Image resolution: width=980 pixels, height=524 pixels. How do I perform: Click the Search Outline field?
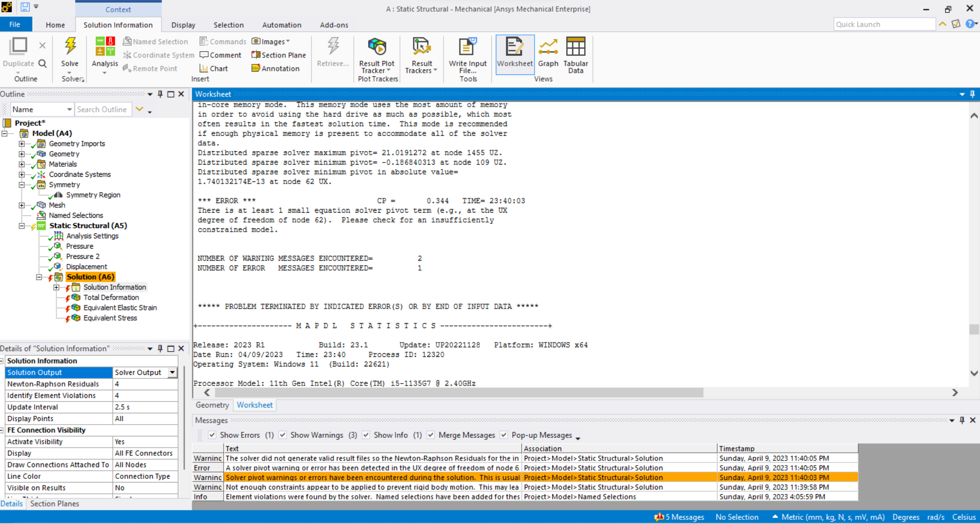click(103, 109)
